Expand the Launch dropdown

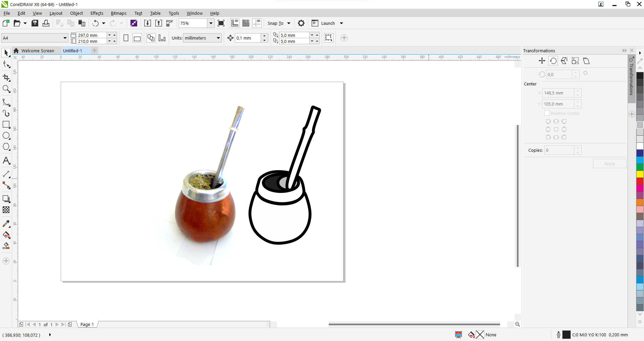point(341,23)
